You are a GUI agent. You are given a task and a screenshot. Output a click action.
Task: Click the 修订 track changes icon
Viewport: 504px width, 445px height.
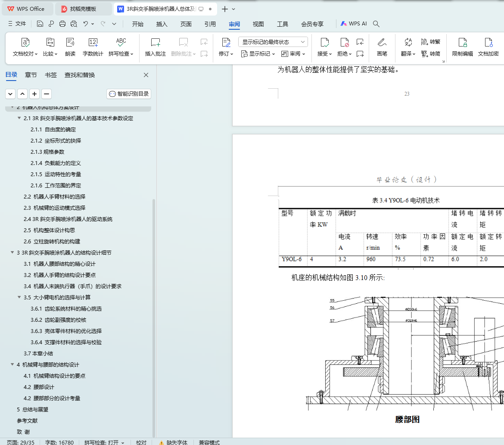[226, 43]
